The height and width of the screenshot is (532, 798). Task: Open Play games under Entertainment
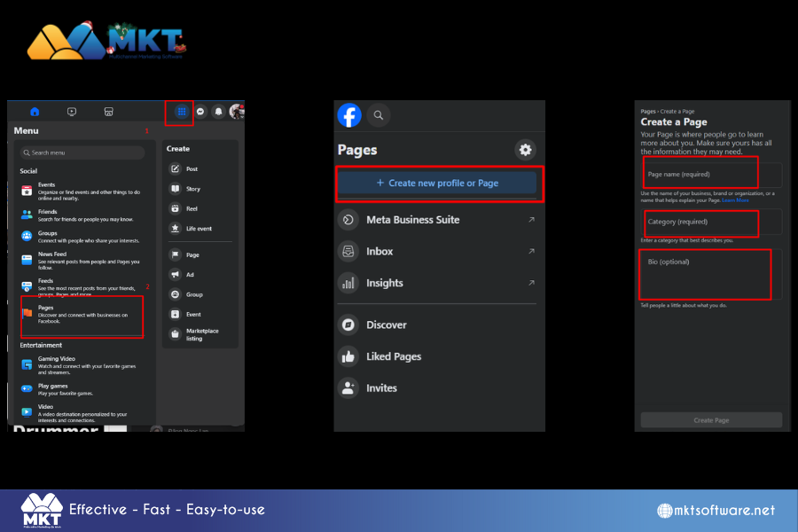tap(82, 389)
